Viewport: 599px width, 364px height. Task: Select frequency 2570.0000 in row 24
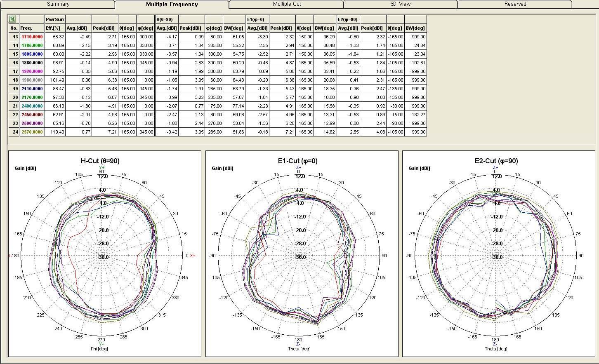pos(32,132)
